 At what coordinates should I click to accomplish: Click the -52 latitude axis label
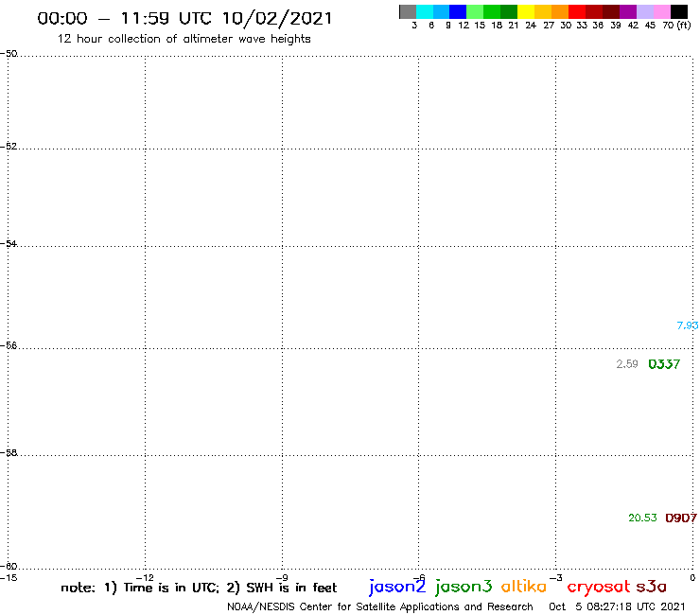click(9, 147)
